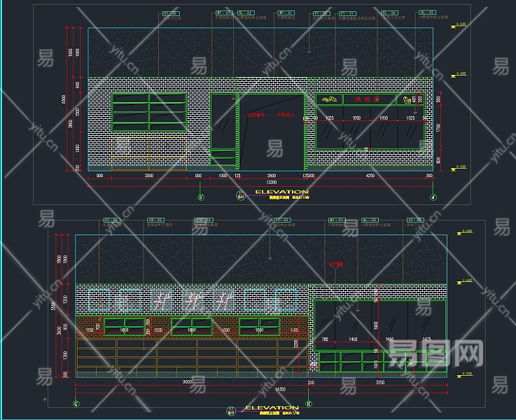Select the PT 02 tag above upper elevation
Screen dimensions: 516x420
[x=321, y=13]
